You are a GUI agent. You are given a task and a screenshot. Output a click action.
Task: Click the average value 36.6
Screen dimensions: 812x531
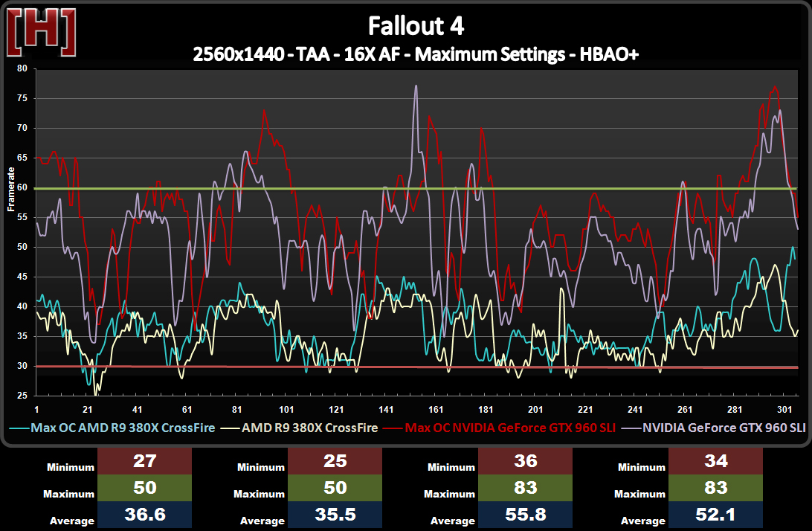(x=144, y=515)
